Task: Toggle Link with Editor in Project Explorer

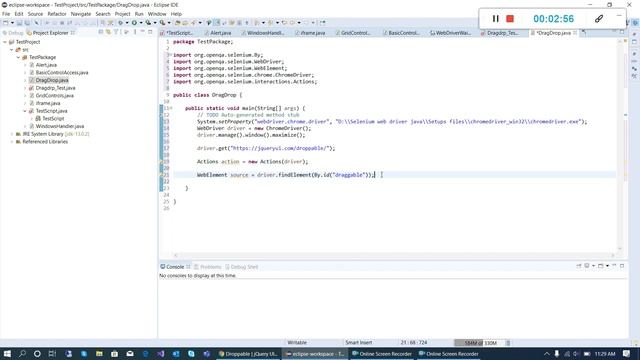Action: 109,32
